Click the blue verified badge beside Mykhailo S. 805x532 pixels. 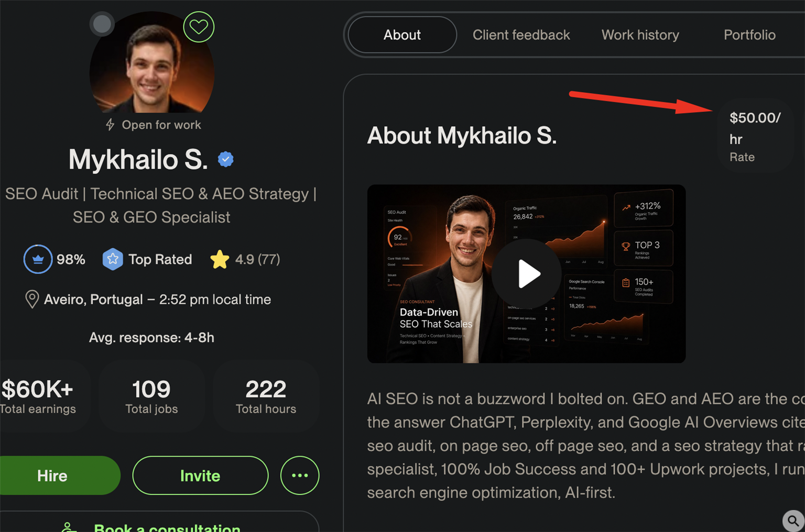click(x=226, y=159)
